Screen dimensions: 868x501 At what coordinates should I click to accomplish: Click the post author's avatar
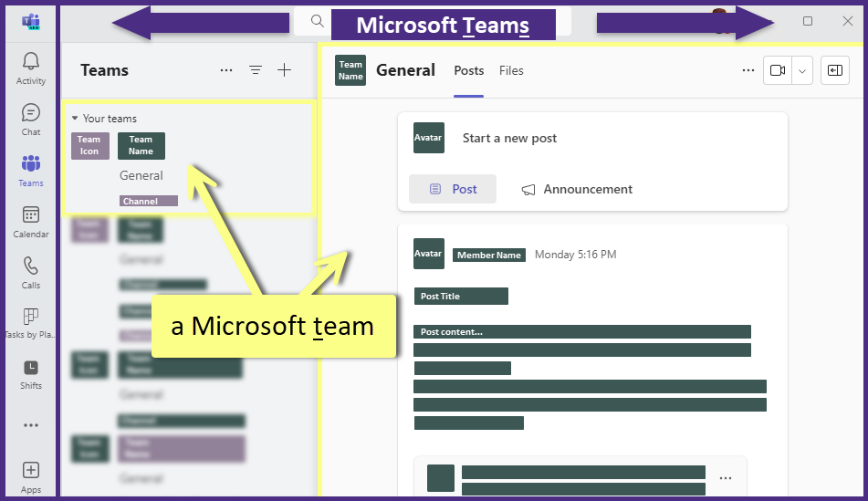[x=428, y=254]
